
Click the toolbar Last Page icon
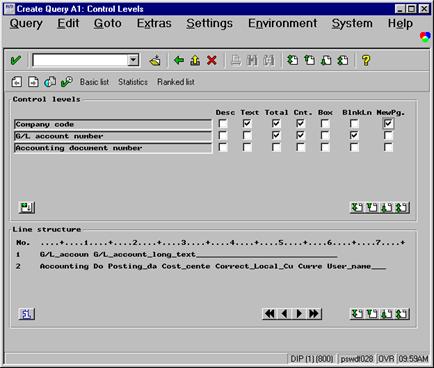(x=343, y=60)
